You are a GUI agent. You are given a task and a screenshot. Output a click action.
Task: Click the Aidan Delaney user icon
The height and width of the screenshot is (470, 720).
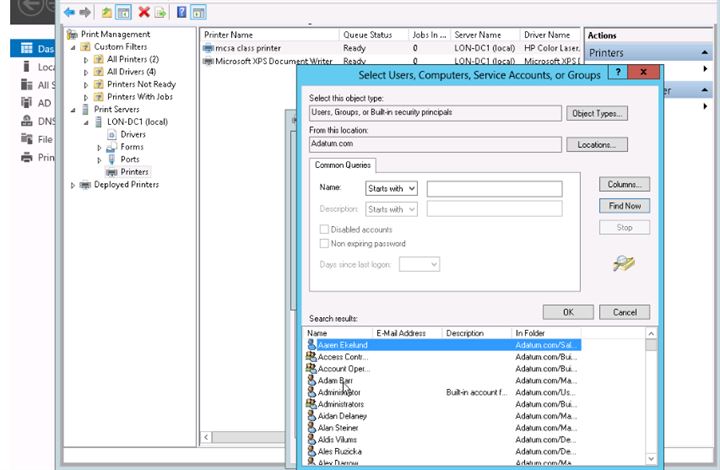[311, 416]
